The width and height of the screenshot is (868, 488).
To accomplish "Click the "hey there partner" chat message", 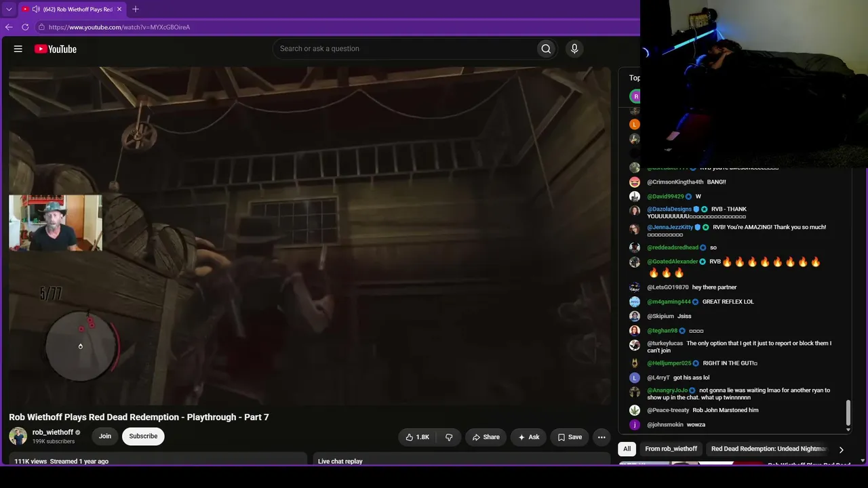I will pos(714,287).
